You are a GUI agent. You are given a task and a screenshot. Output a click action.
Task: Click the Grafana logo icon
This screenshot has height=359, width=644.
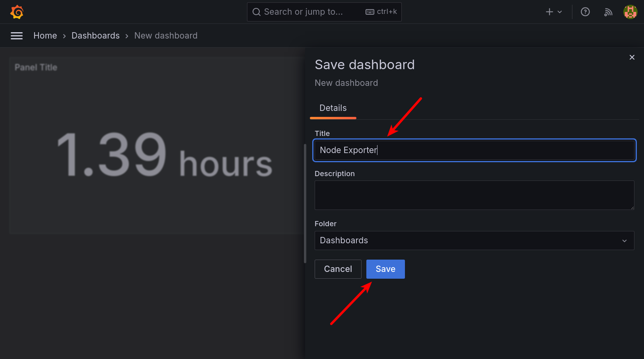coord(17,12)
